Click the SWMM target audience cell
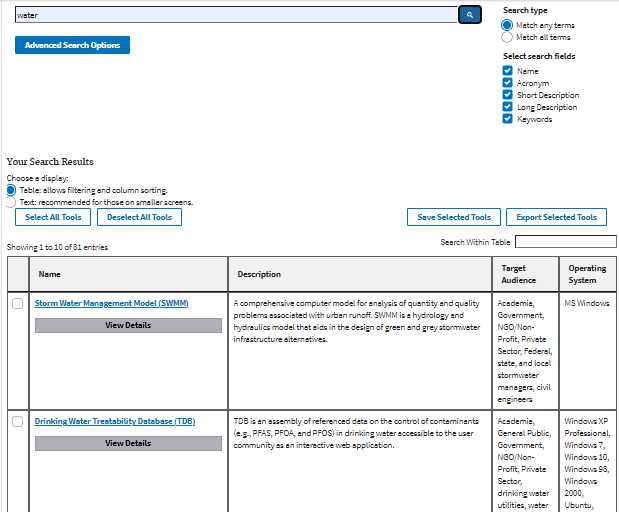 click(x=525, y=351)
